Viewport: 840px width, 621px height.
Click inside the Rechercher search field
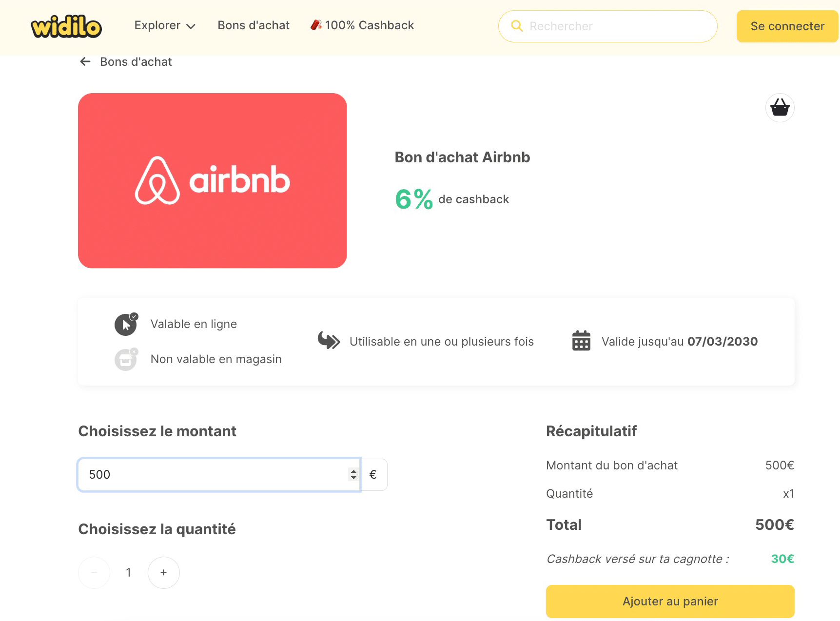click(585, 26)
